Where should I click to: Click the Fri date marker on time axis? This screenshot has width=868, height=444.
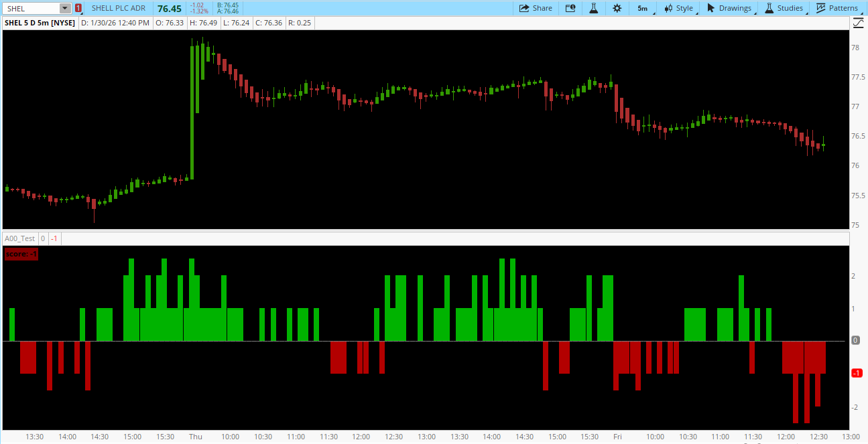617,437
